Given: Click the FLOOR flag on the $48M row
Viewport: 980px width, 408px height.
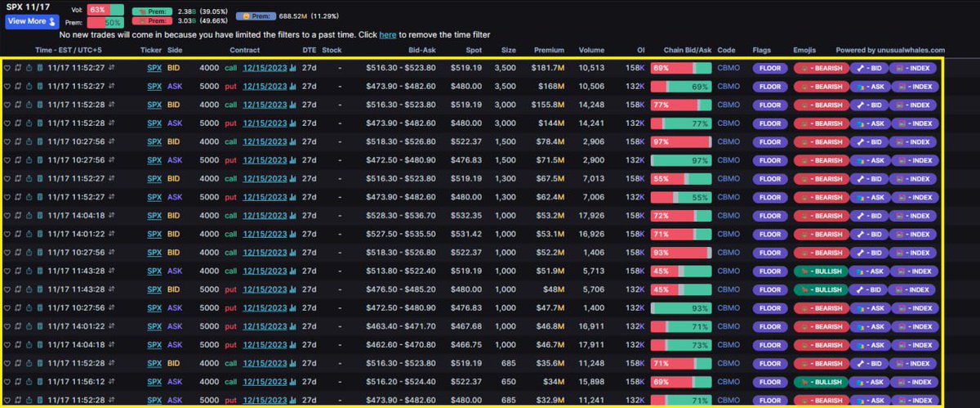Looking at the screenshot, I should 770,289.
